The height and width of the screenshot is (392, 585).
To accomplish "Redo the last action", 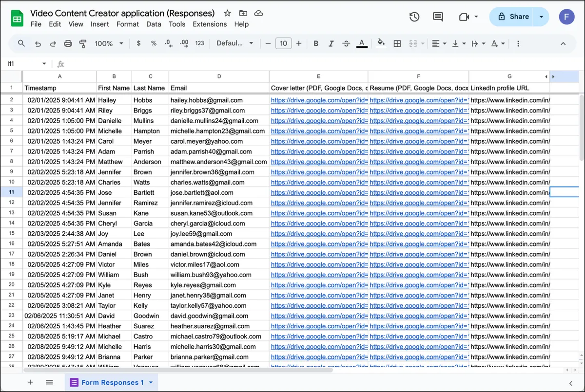I will point(53,43).
